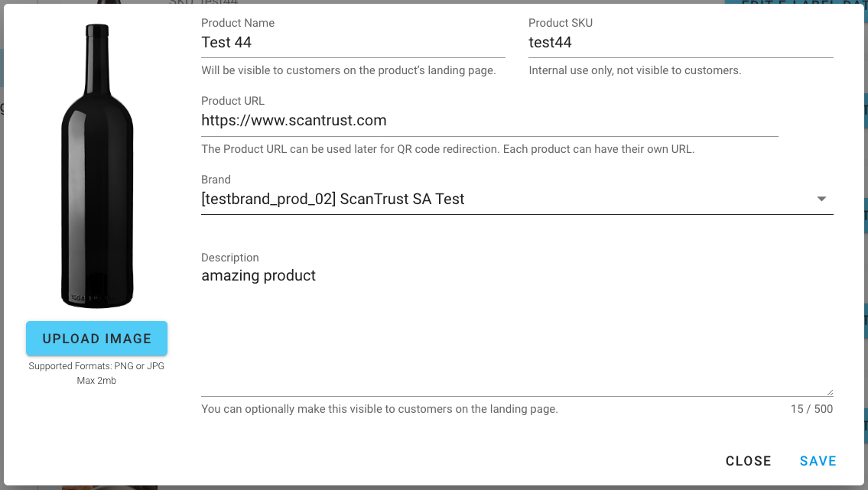
Task: Click the Brand field label
Action: pos(216,179)
